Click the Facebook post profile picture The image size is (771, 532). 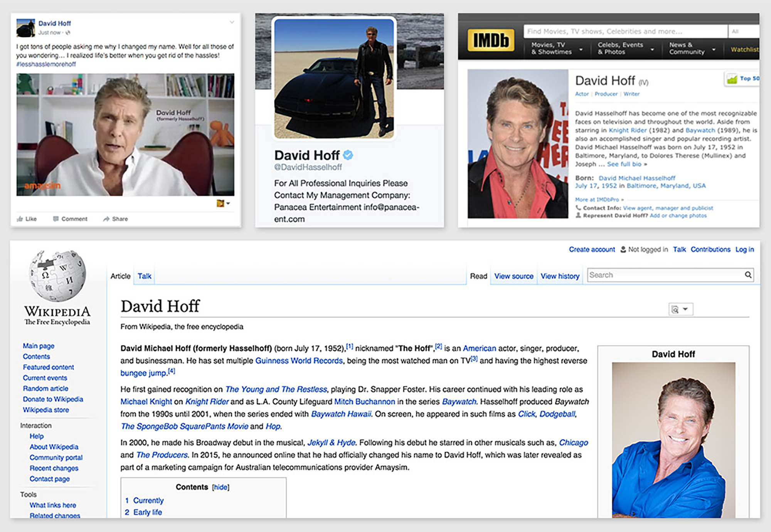pyautogui.click(x=26, y=28)
